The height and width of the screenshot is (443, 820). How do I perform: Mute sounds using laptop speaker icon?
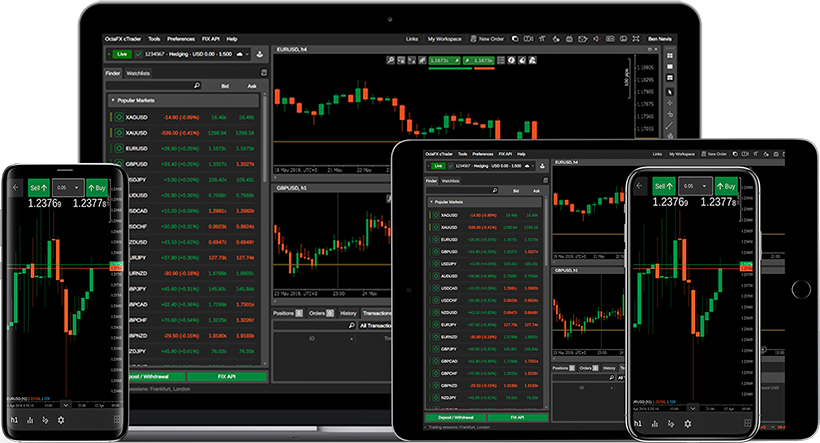point(597,39)
